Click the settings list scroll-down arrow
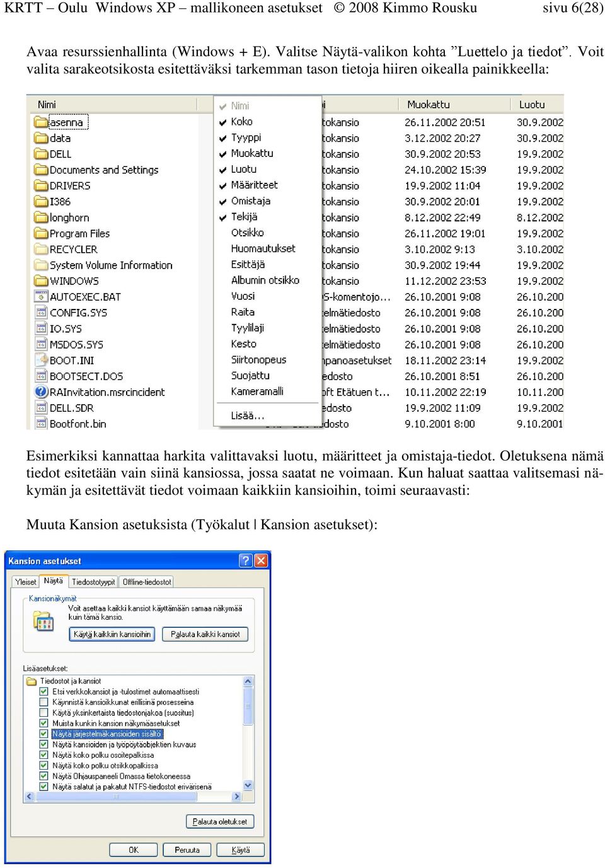 pyautogui.click(x=248, y=785)
